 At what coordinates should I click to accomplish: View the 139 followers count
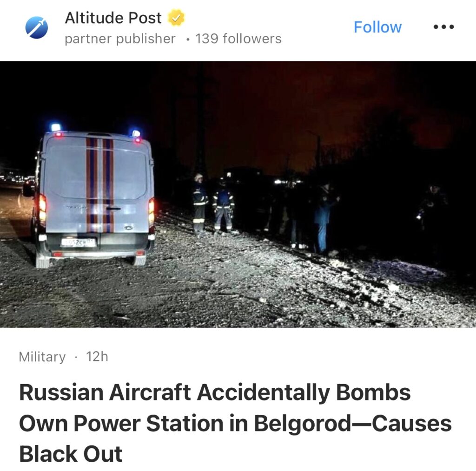(238, 39)
